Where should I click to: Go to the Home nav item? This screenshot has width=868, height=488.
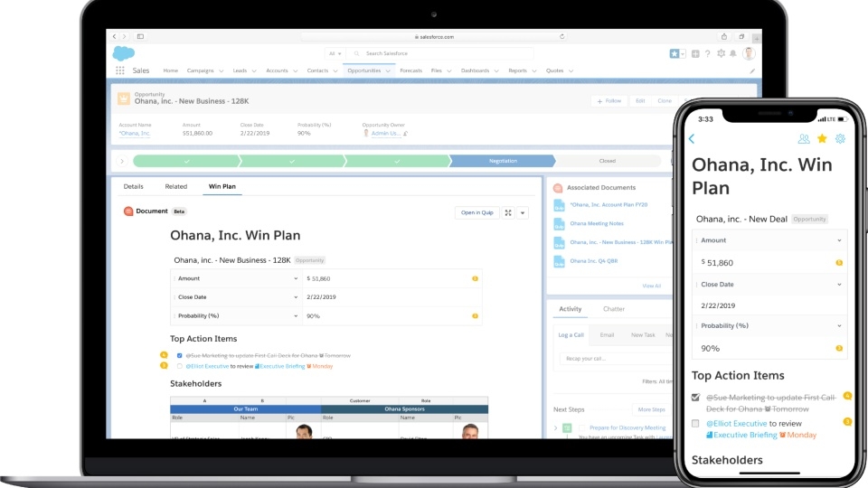tap(171, 70)
